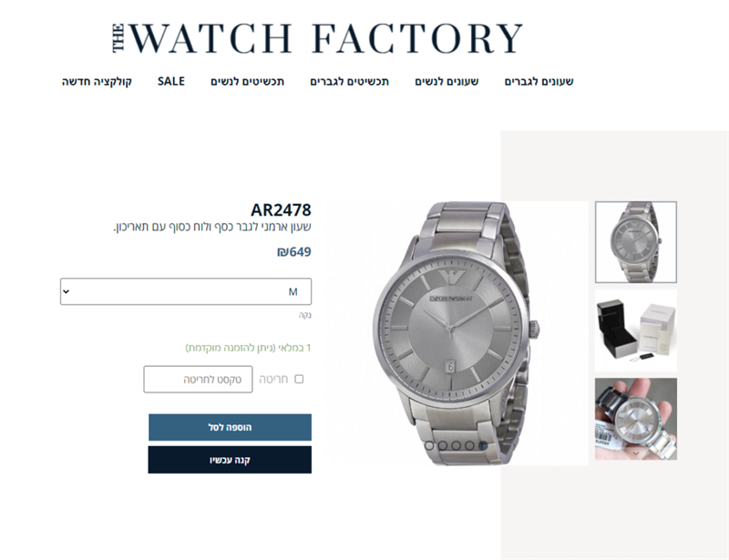Select the watch in hand thumbnail
This screenshot has height=560, width=729.
636,419
